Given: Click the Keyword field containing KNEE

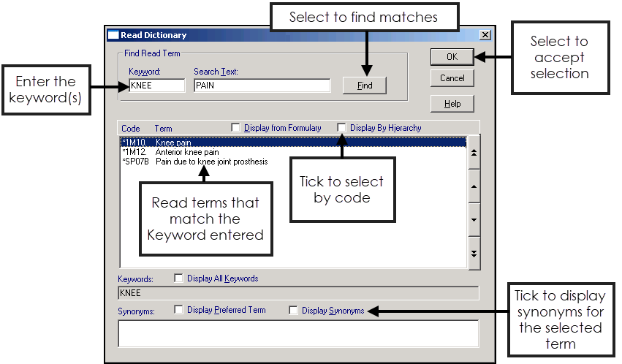Looking at the screenshot, I should pyautogui.click(x=156, y=86).
